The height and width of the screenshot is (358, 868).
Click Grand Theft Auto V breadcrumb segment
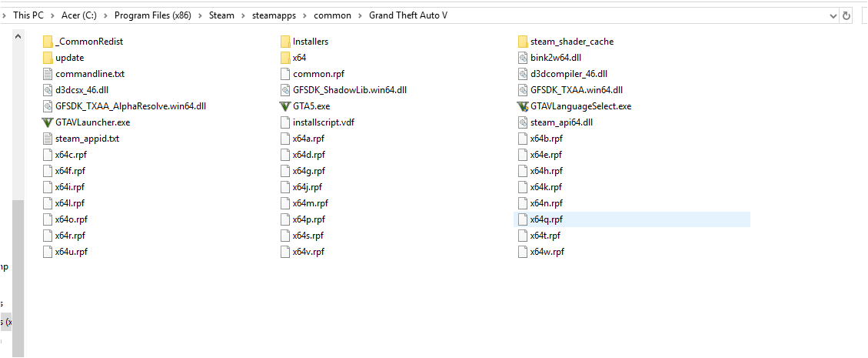[x=408, y=16]
